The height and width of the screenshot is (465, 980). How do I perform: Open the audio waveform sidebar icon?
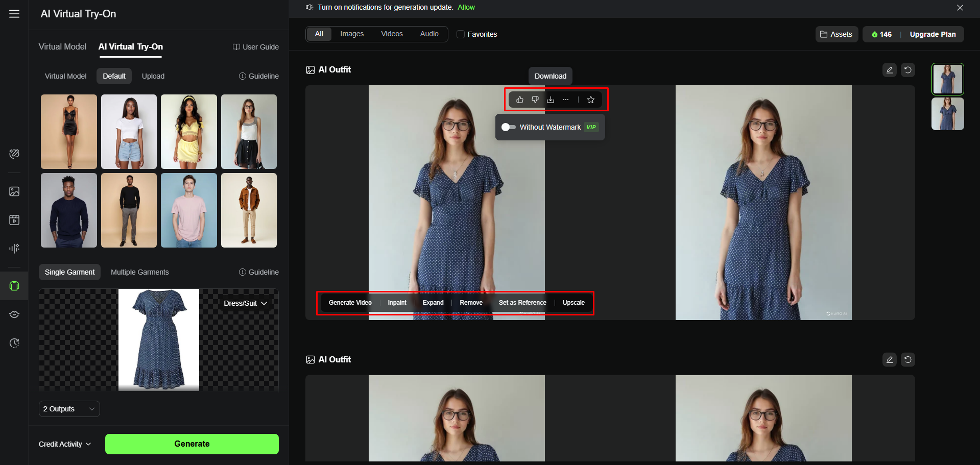pyautogui.click(x=14, y=249)
